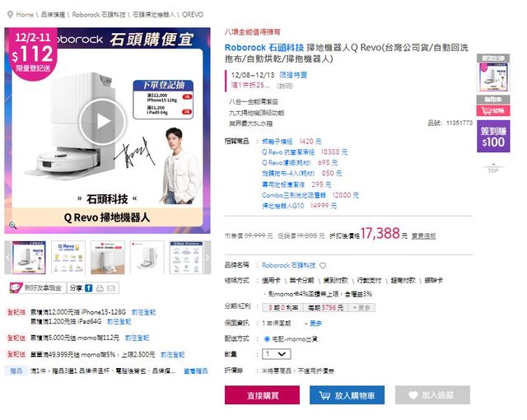Click the magnifier zoom icon on product image
The image size is (527, 420).
tap(12, 226)
